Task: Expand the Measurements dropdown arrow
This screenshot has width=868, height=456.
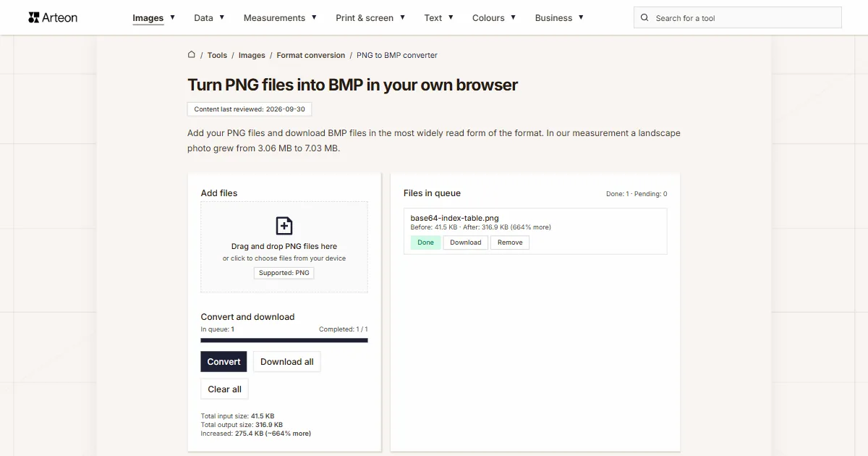Action: [x=314, y=17]
